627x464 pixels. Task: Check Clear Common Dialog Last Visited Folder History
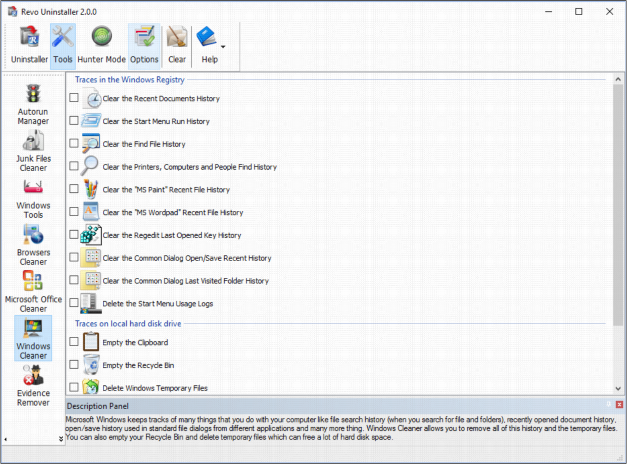[74, 280]
